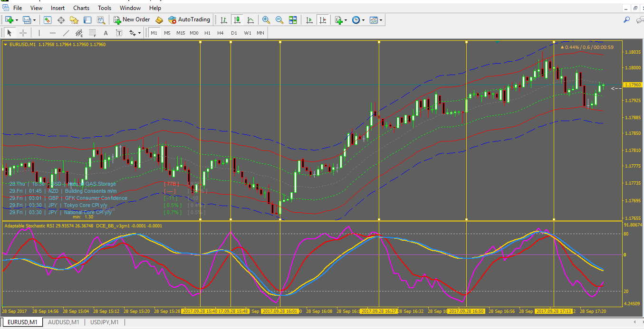The height and width of the screenshot is (329, 644).
Task: Select the H4 timeframe button
Action: (221, 33)
